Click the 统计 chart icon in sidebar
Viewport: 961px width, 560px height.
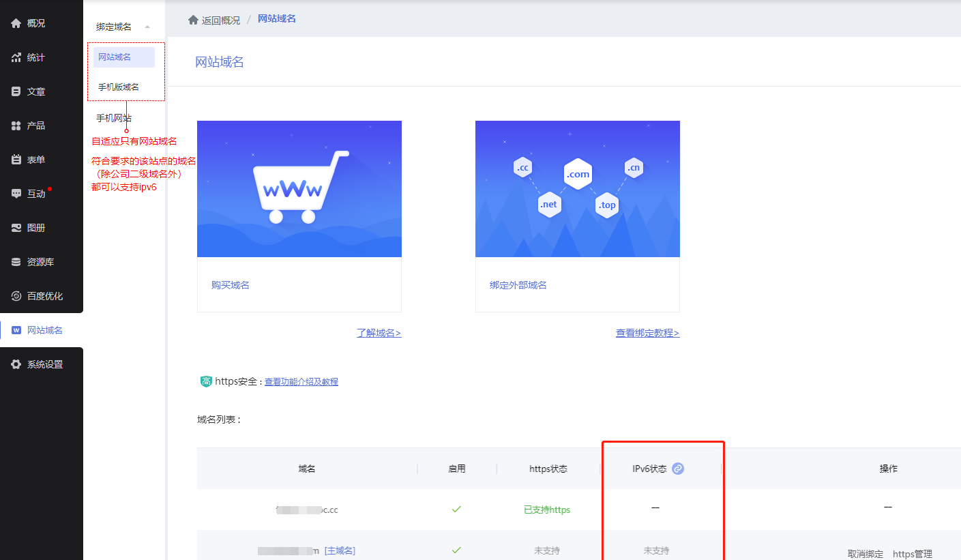16,57
